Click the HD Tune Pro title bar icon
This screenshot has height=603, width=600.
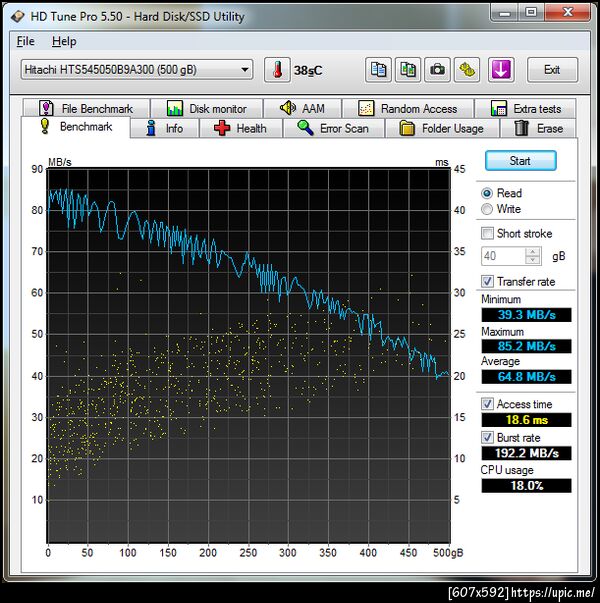click(x=18, y=17)
